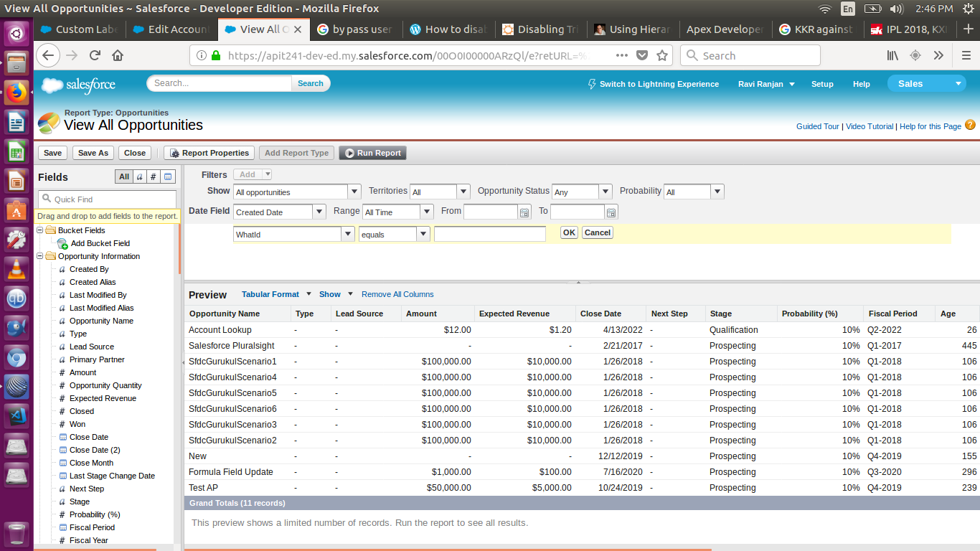Close the View All Opportunities tab

point(299,29)
